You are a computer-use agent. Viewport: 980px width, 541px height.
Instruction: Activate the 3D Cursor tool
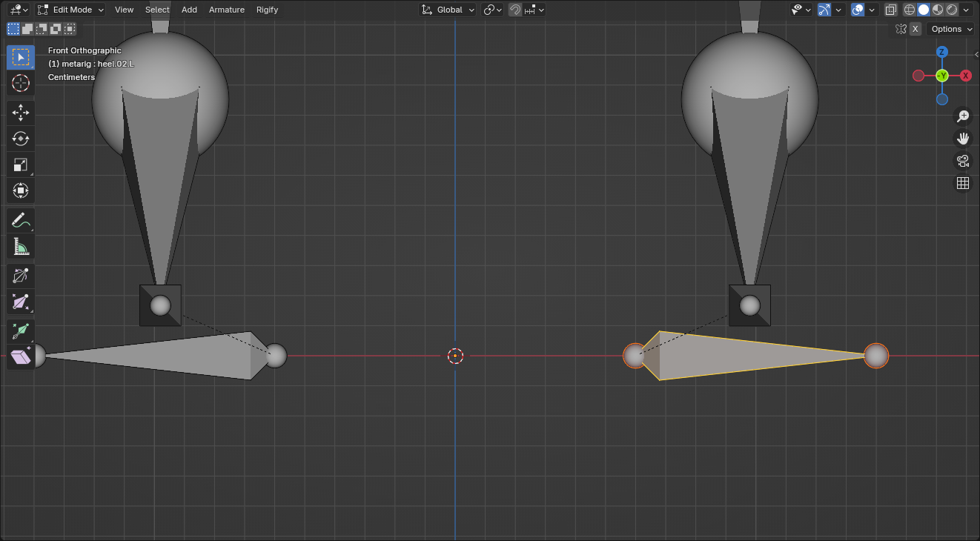[x=21, y=83]
